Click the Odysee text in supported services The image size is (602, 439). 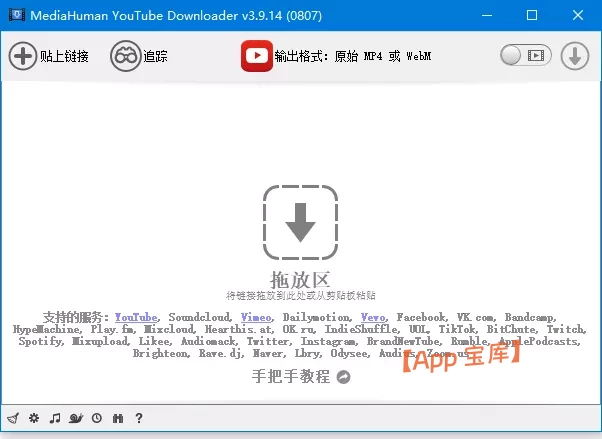tap(350, 353)
